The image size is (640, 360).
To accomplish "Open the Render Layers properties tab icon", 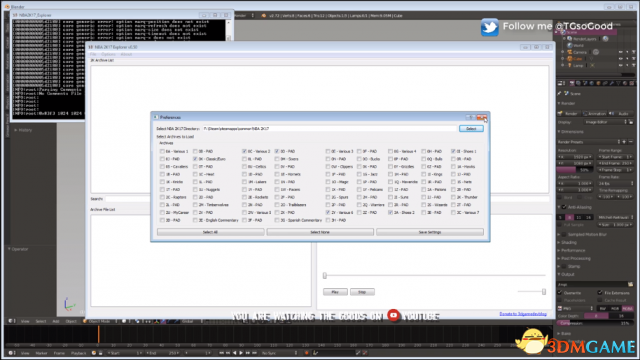I will pos(578,83).
